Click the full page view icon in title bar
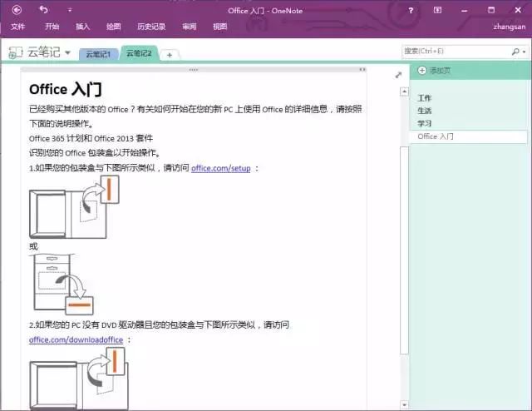 (x=438, y=10)
